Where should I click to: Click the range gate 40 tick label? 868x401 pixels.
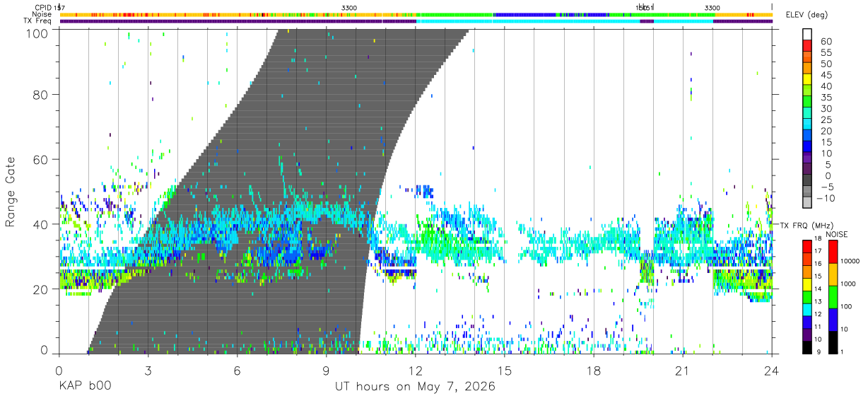(40, 224)
